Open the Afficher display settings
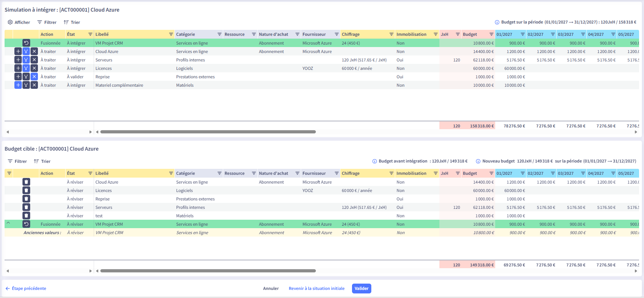644x298 pixels. coord(19,22)
